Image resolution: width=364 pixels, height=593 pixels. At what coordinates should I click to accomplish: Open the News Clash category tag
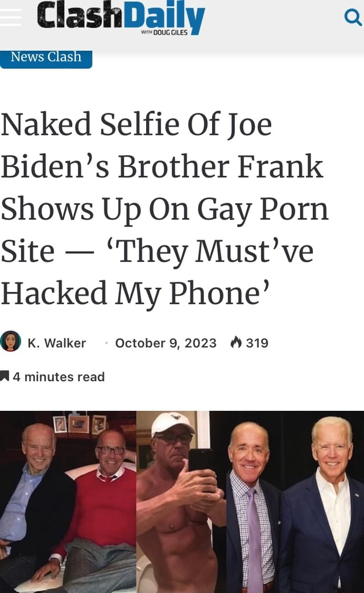tap(46, 59)
